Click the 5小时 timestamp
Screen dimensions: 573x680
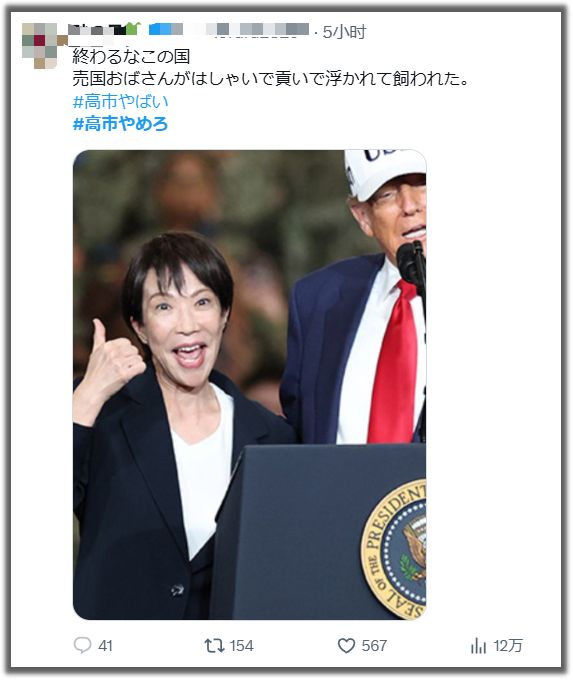(345, 32)
